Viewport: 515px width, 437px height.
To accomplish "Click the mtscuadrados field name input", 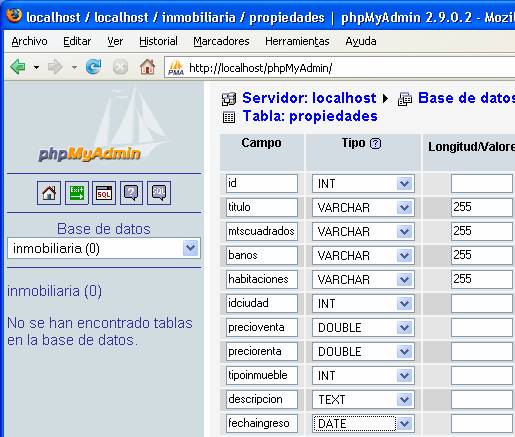I will click(x=262, y=231).
